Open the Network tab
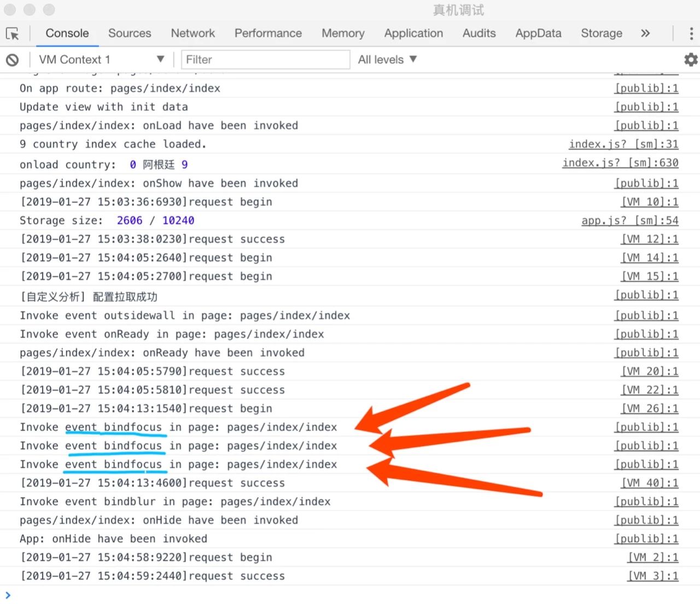Image resolution: width=700 pixels, height=604 pixels. pyautogui.click(x=193, y=33)
